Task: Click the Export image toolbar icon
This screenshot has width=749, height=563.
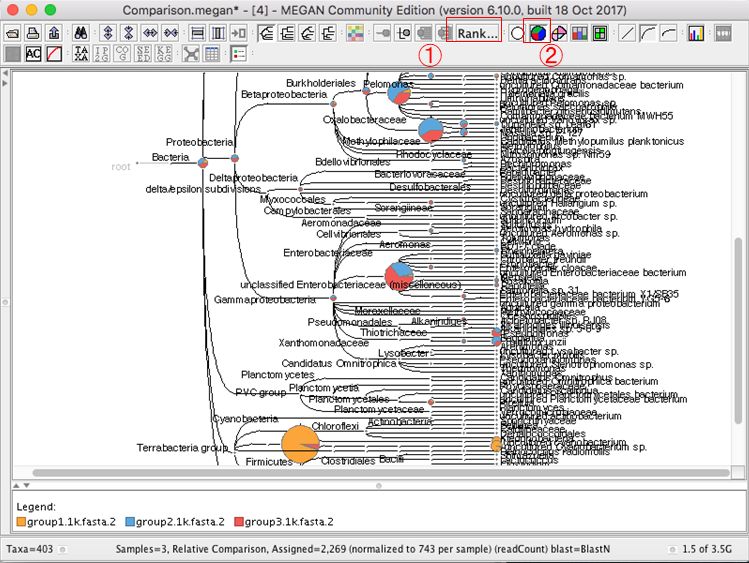Action: coord(53,33)
